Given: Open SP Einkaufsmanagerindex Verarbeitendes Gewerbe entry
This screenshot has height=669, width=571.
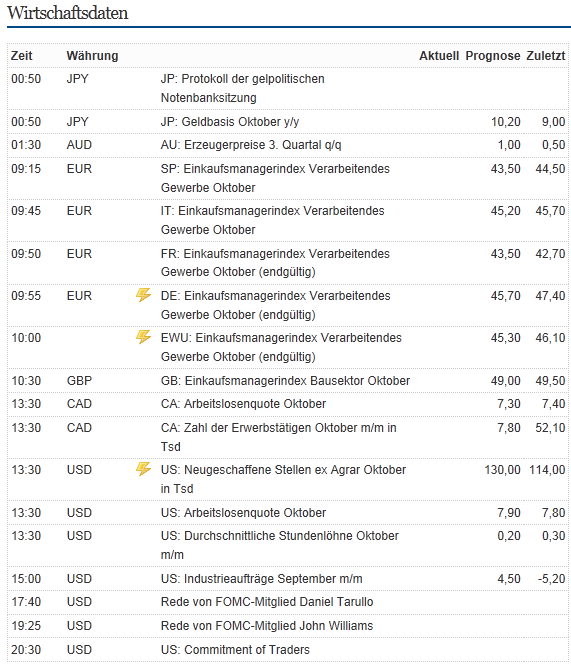Looking at the screenshot, I should (x=288, y=178).
